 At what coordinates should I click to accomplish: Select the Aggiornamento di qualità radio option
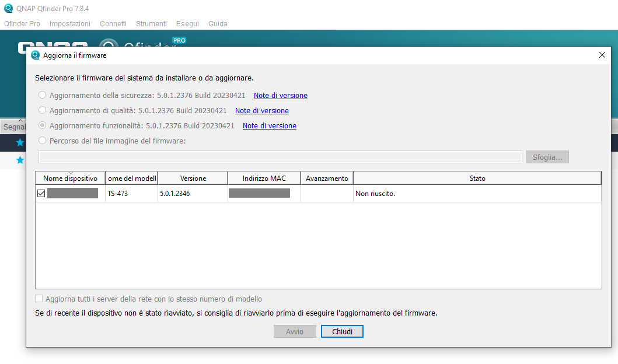(43, 110)
